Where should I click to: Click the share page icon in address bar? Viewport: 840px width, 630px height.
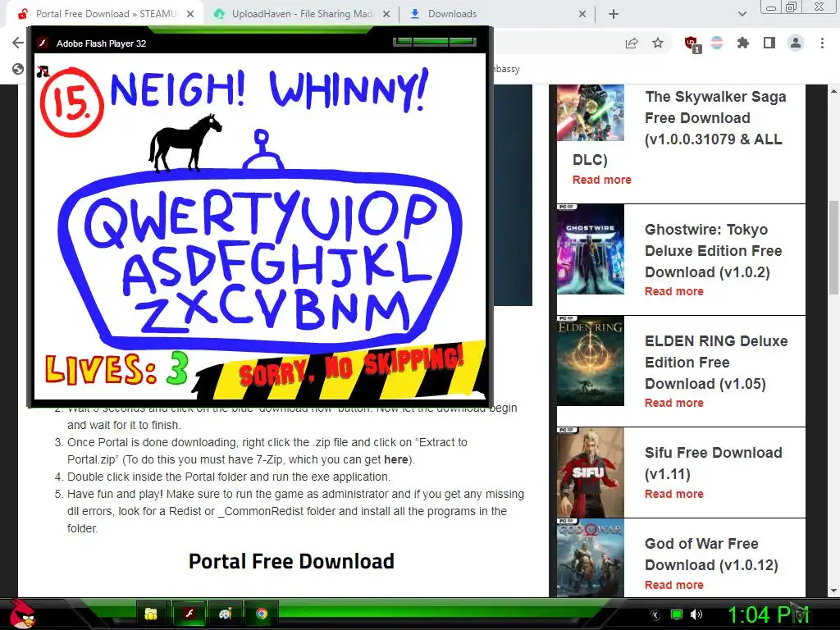point(632,43)
